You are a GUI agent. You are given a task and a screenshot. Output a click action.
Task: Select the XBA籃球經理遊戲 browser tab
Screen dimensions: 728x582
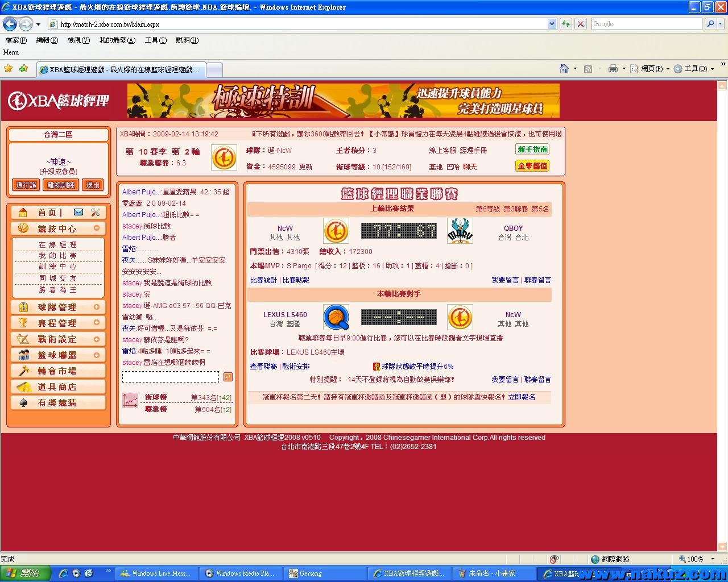click(x=121, y=69)
